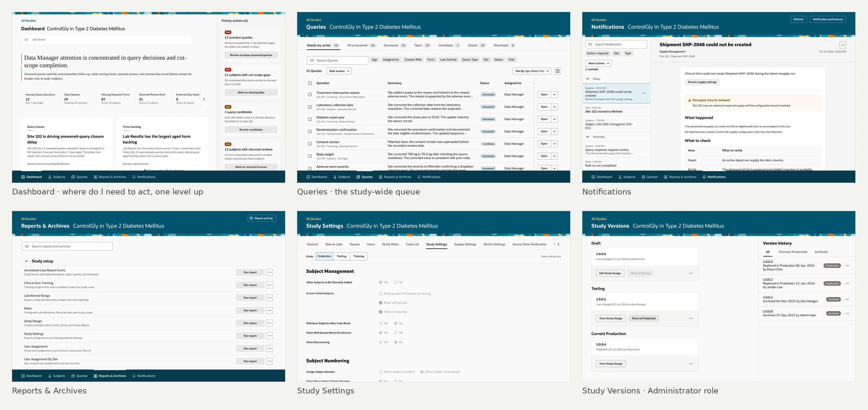Collapse the Yesterday group in Notifications
Screen dimensions: 868x410
[588, 137]
